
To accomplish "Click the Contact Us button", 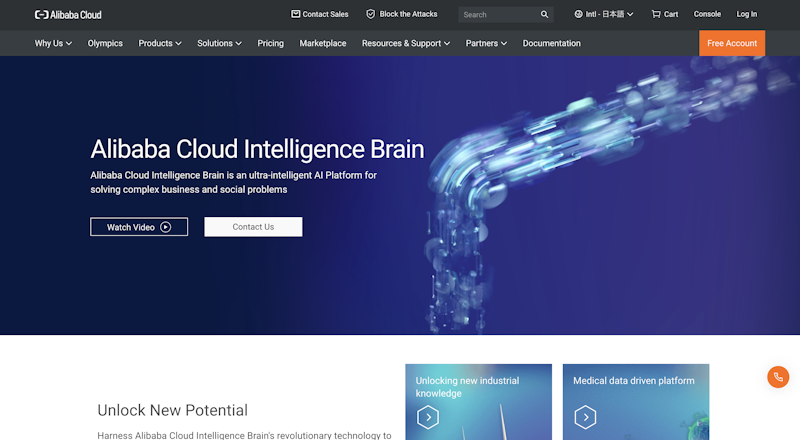I will point(253,227).
